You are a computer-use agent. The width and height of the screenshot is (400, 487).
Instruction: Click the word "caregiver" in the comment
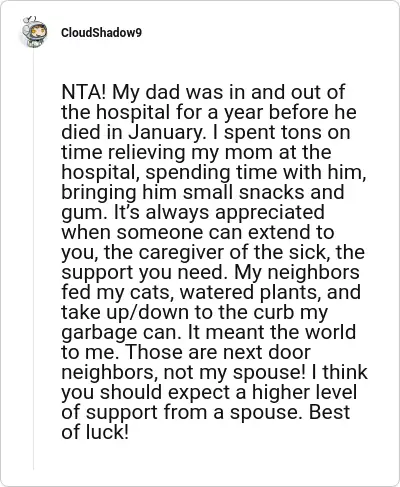[182, 252]
